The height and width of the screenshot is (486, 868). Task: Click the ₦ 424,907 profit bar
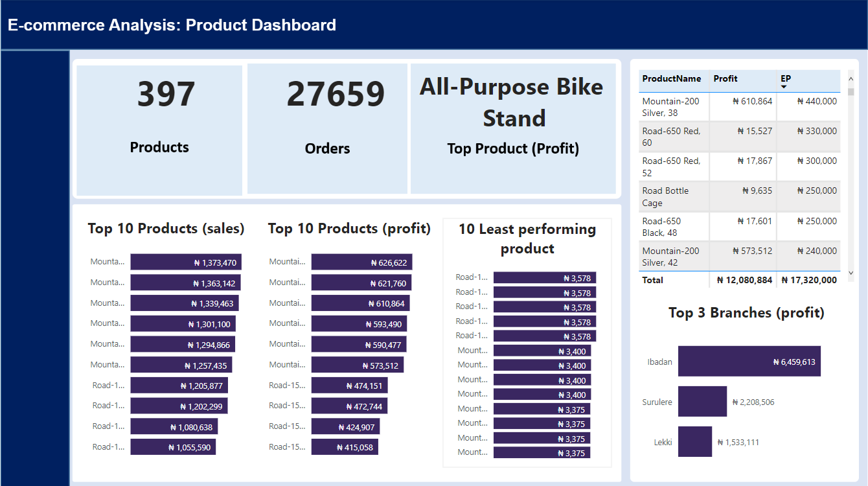pos(345,426)
